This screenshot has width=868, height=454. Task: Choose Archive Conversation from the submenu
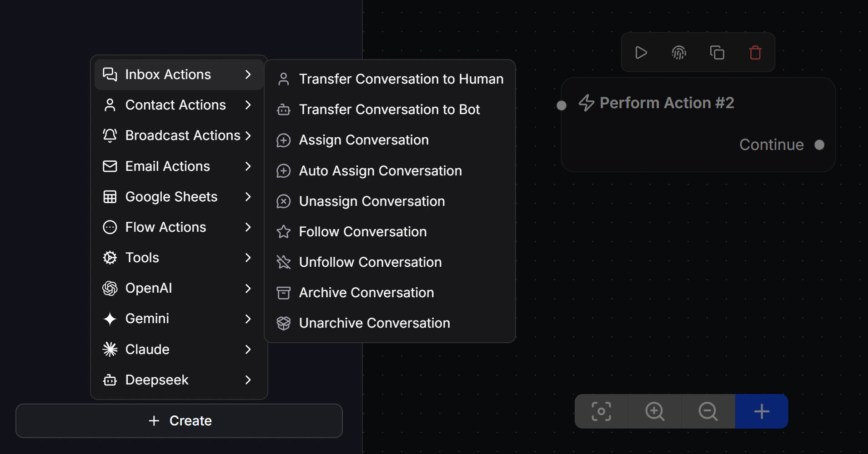[390, 293]
